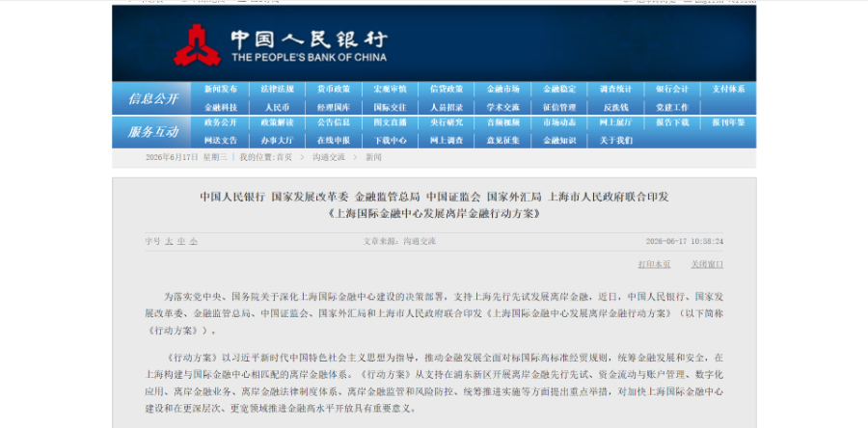Navigate to 金融市场
This screenshot has width=868, height=428.
[503, 89]
